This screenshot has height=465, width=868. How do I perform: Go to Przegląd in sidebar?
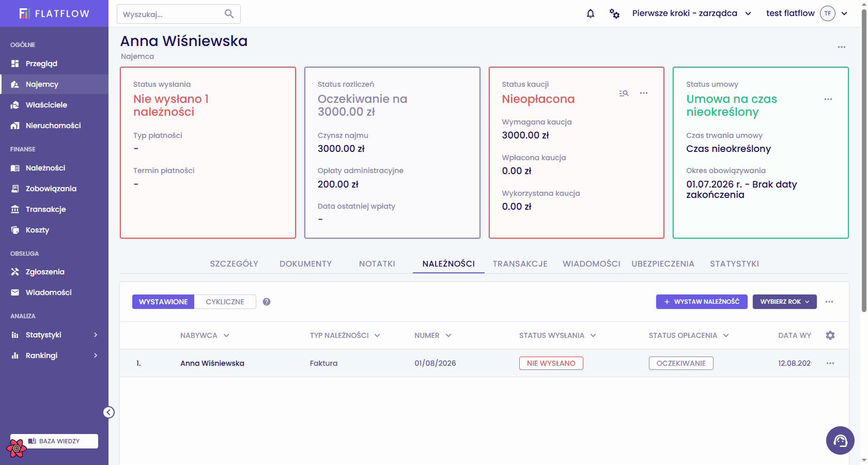coord(54,64)
